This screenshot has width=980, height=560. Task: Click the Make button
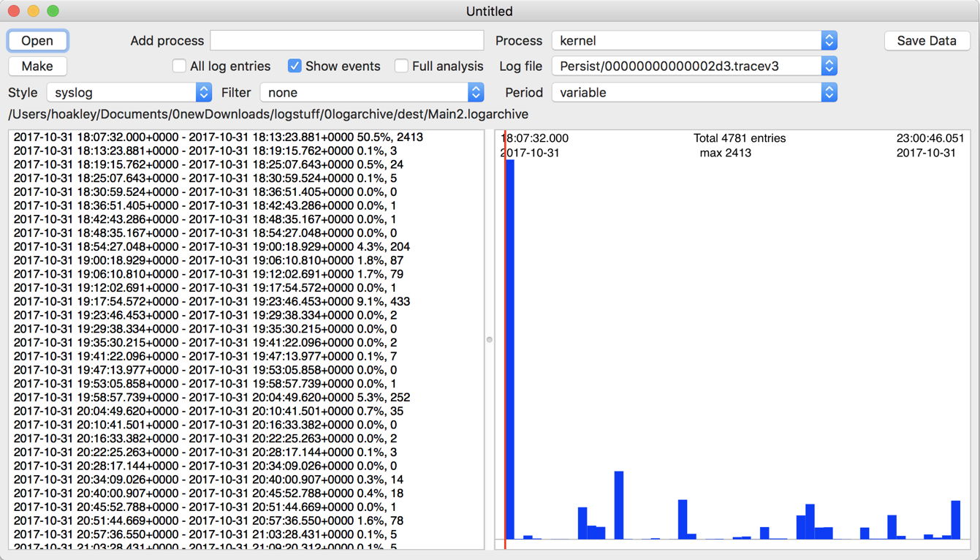point(37,66)
